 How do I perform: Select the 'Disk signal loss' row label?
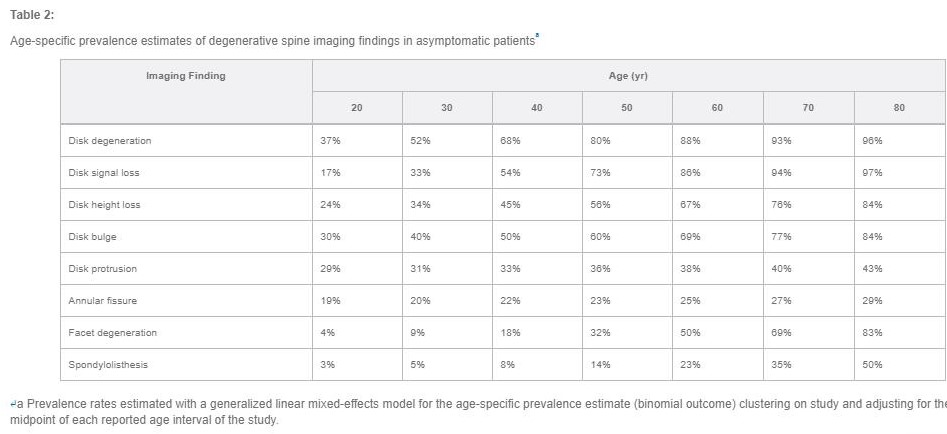(x=103, y=173)
